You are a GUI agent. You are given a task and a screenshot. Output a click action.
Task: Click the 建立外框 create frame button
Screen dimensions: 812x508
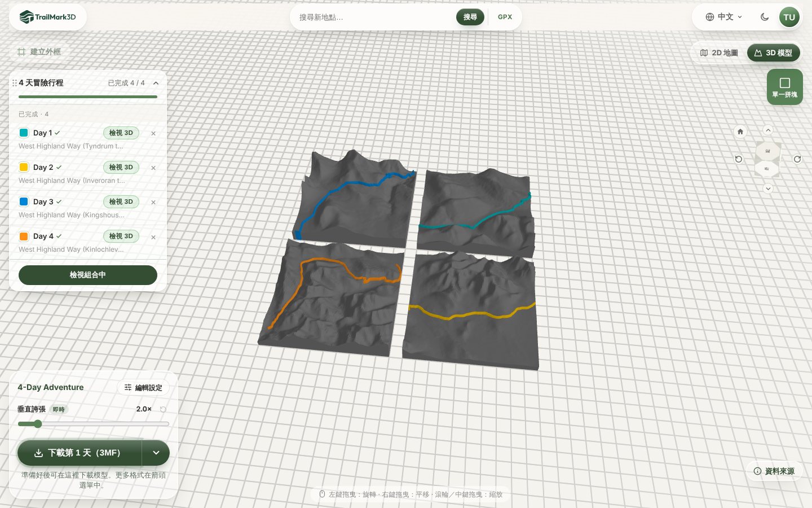[39, 52]
